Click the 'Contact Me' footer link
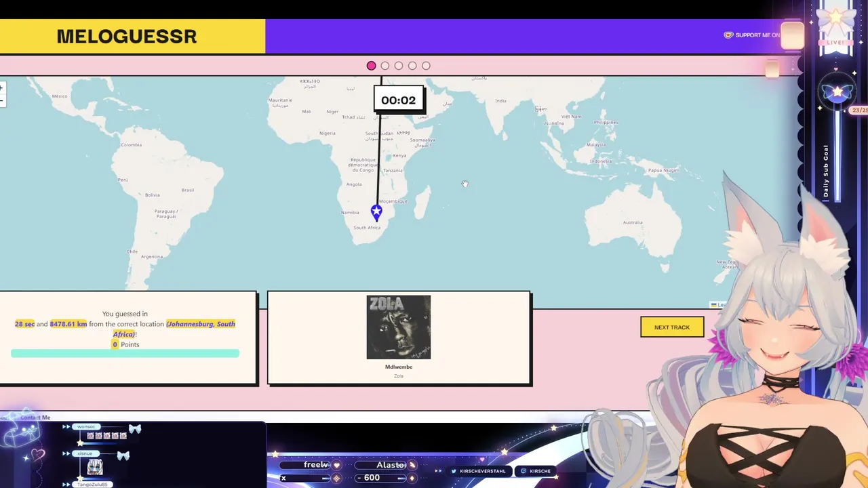Image resolution: width=868 pixels, height=488 pixels. pyautogui.click(x=35, y=418)
